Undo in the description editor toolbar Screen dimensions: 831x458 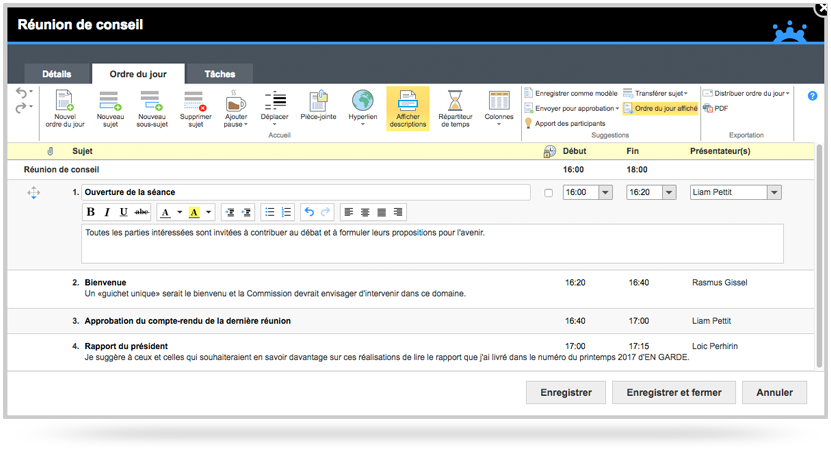click(x=309, y=212)
